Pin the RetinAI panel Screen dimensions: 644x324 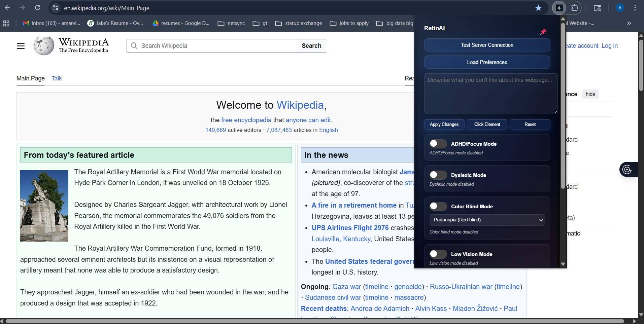pos(543,32)
